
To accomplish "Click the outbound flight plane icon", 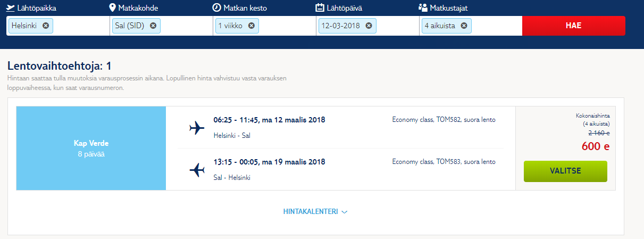I will pos(197,128).
